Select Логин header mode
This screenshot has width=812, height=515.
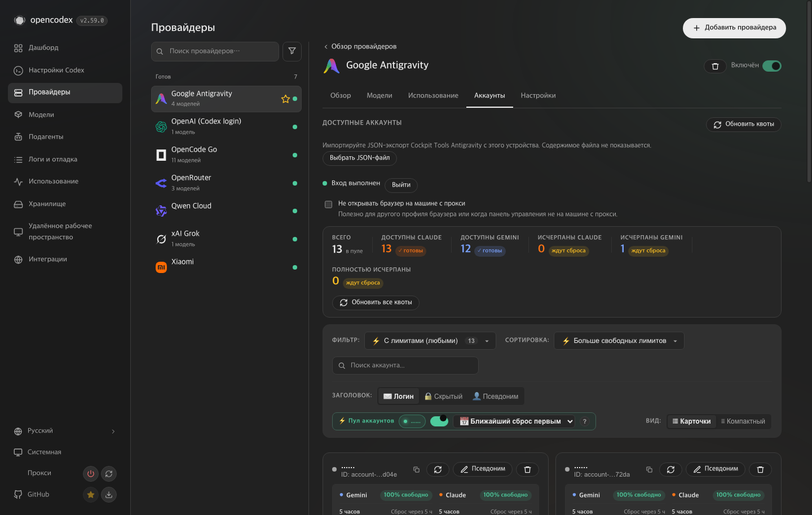tap(399, 397)
